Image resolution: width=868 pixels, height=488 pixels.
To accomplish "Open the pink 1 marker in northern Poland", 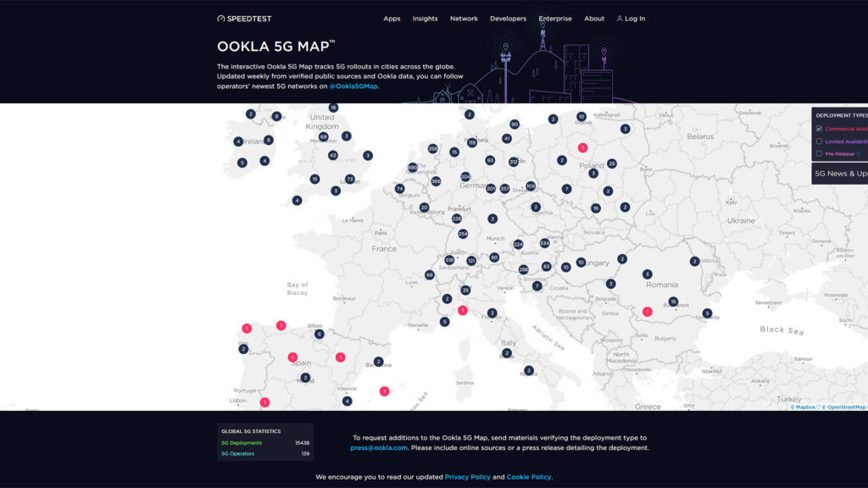I will pyautogui.click(x=583, y=147).
